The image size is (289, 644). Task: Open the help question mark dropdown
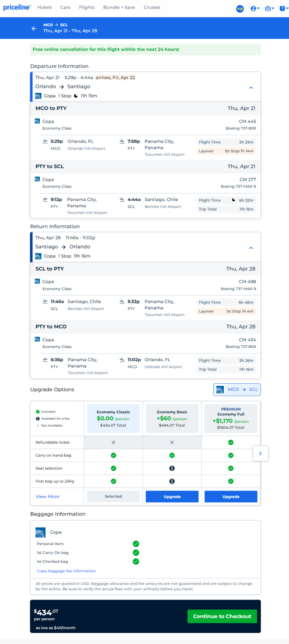coord(283,9)
